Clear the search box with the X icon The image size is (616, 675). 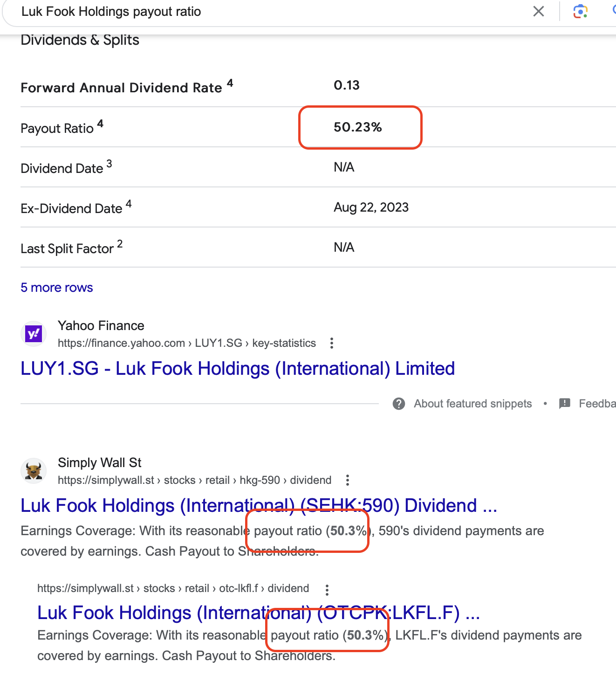click(x=539, y=11)
